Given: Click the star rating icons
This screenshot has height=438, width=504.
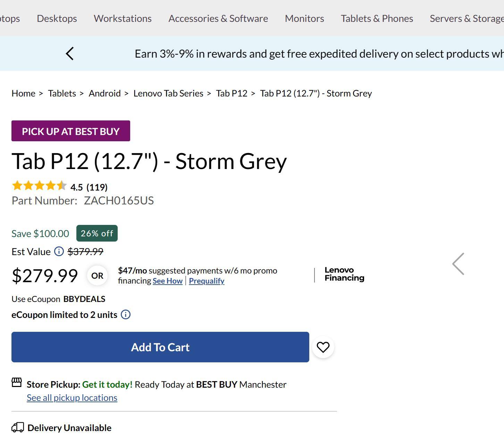Looking at the screenshot, I should tap(39, 186).
